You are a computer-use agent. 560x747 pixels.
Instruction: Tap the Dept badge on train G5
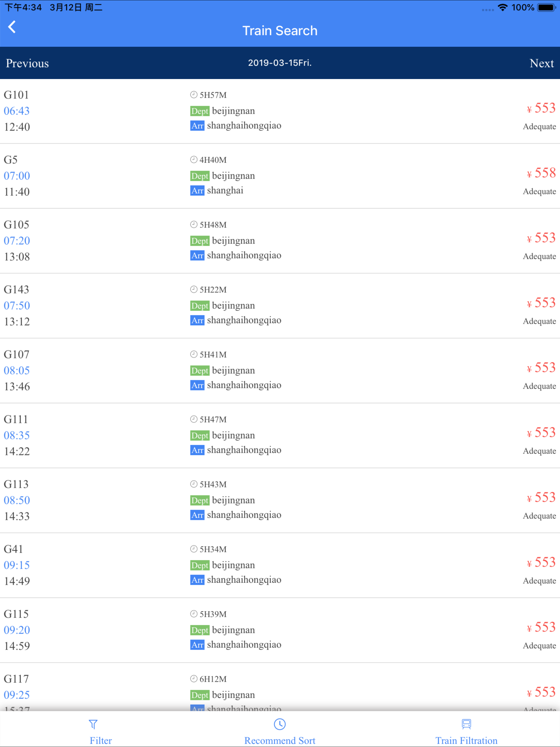pyautogui.click(x=200, y=176)
